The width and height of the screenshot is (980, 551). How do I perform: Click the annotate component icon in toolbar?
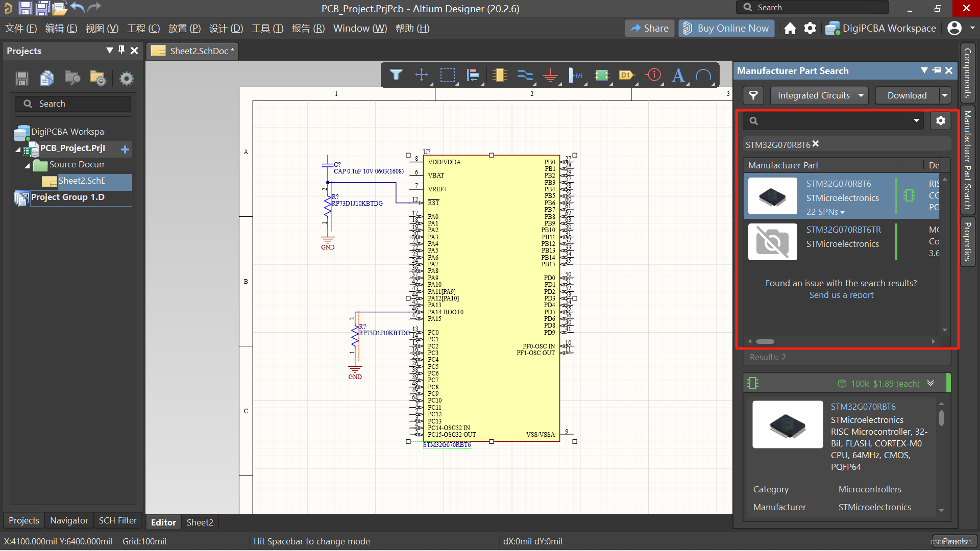625,74
